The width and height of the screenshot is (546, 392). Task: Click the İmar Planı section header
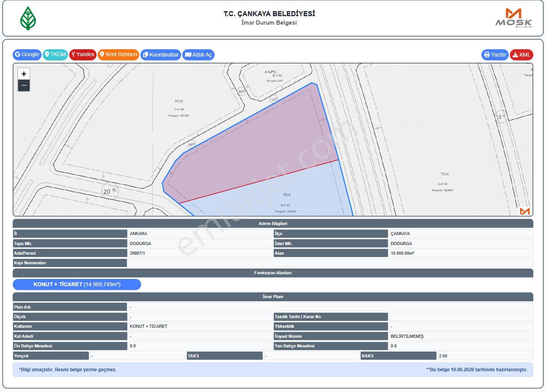(273, 297)
